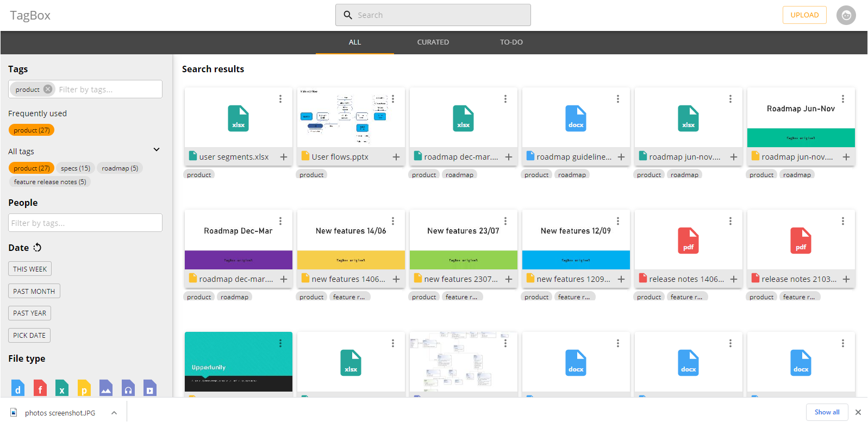
Task: Open three-dot menu on Opportunity card
Action: 280,343
